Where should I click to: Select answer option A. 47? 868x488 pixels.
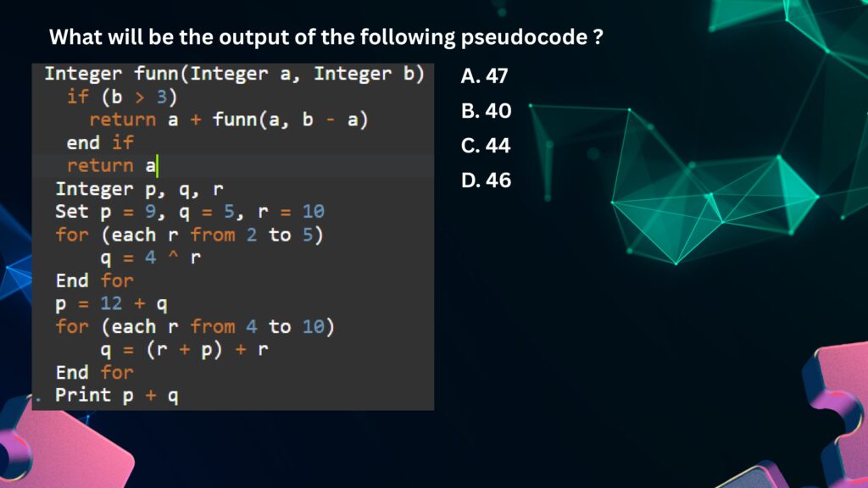pyautogui.click(x=484, y=76)
